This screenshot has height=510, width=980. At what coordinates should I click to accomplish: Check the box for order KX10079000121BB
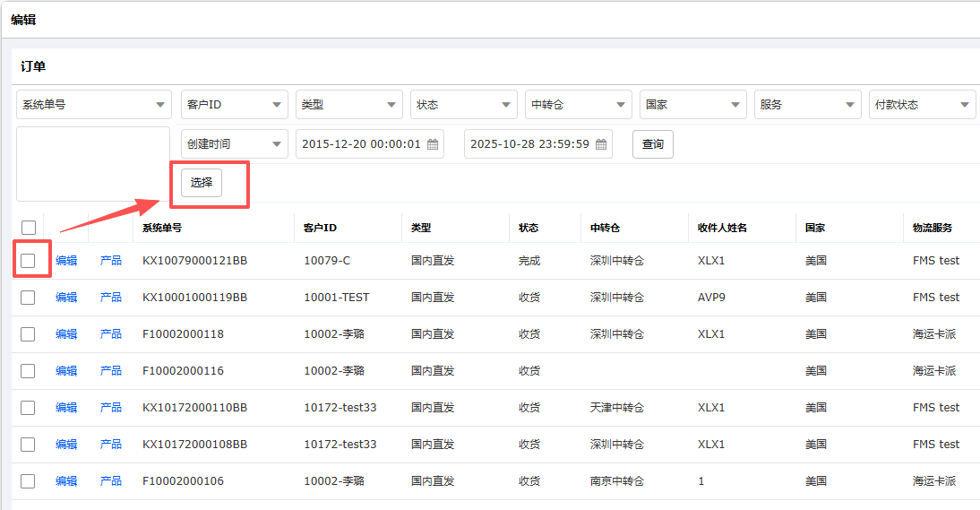[28, 261]
